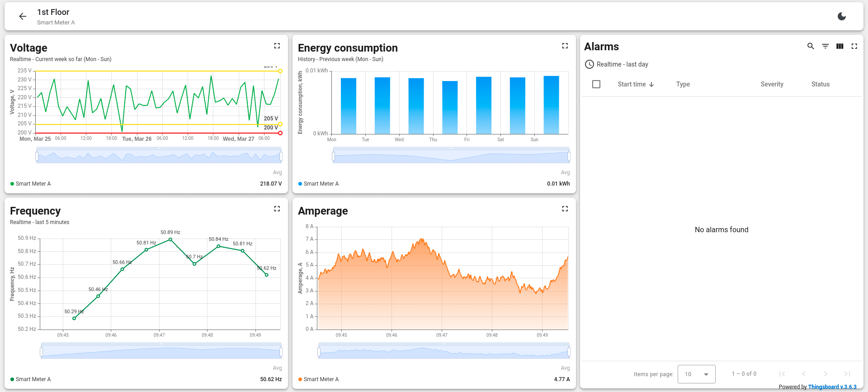Toggle Smart Meter A legend in Voltage
The width and height of the screenshot is (868, 392).
[33, 184]
